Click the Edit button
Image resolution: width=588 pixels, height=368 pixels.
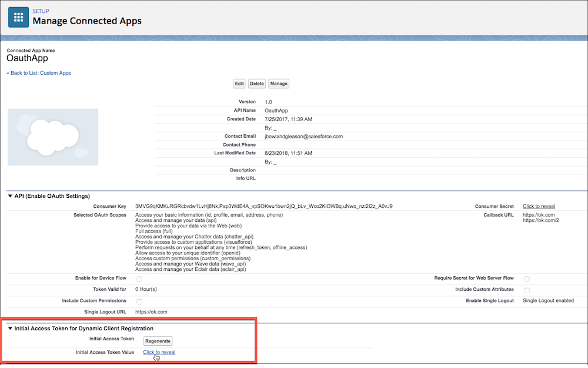(239, 84)
